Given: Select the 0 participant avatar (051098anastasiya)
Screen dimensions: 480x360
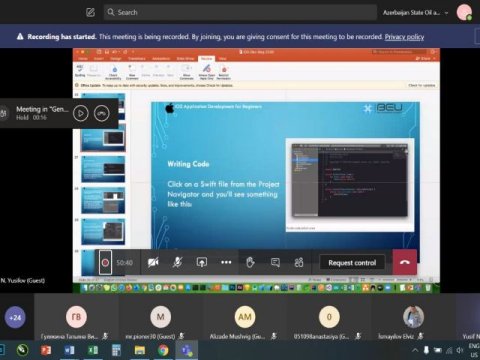Looking at the screenshot, I should click(x=329, y=317).
